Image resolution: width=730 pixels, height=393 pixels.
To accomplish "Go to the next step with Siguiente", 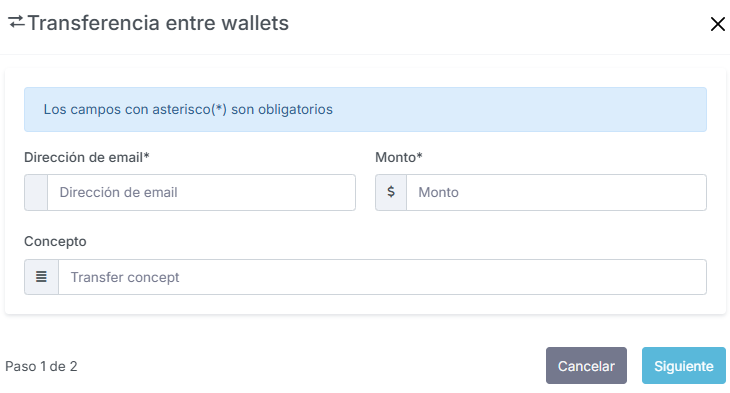I will tap(683, 366).
